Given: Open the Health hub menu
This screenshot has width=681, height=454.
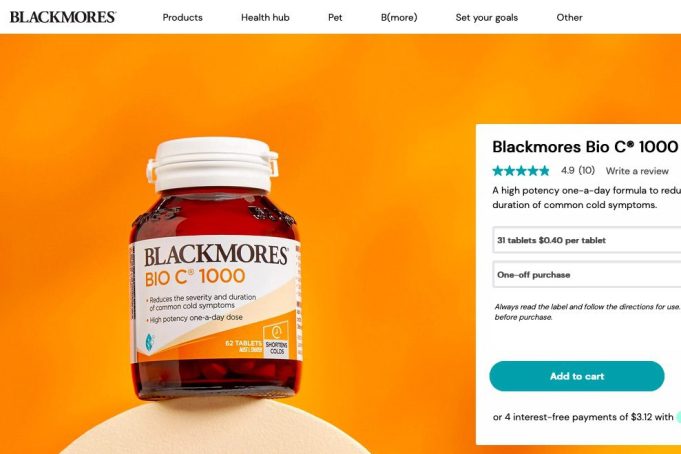Looking at the screenshot, I should click(x=265, y=18).
